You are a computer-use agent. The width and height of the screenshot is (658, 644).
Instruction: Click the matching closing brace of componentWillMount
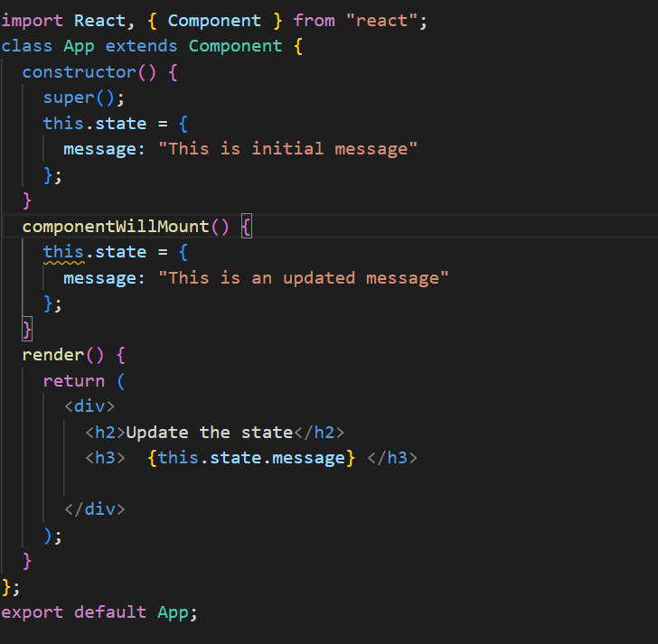pos(27,329)
